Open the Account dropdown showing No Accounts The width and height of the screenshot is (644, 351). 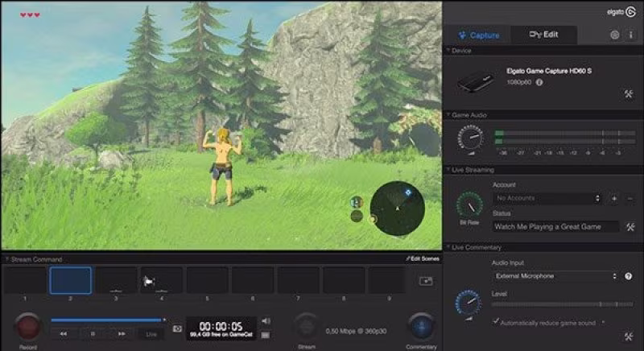pyautogui.click(x=547, y=198)
